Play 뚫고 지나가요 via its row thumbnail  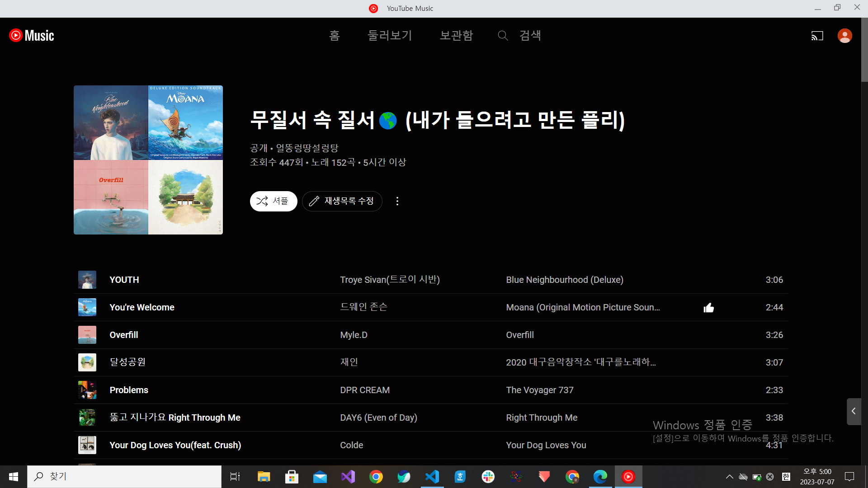click(87, 418)
